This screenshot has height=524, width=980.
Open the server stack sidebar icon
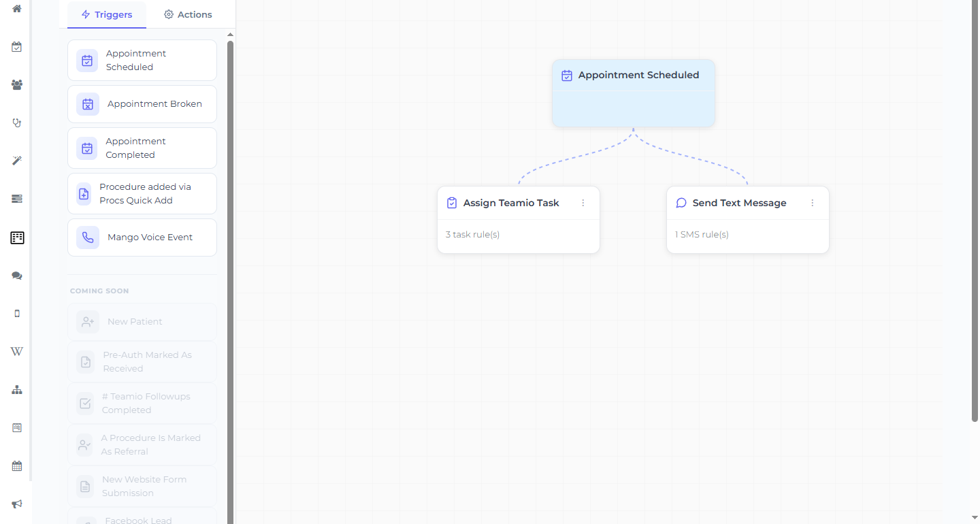(17, 199)
